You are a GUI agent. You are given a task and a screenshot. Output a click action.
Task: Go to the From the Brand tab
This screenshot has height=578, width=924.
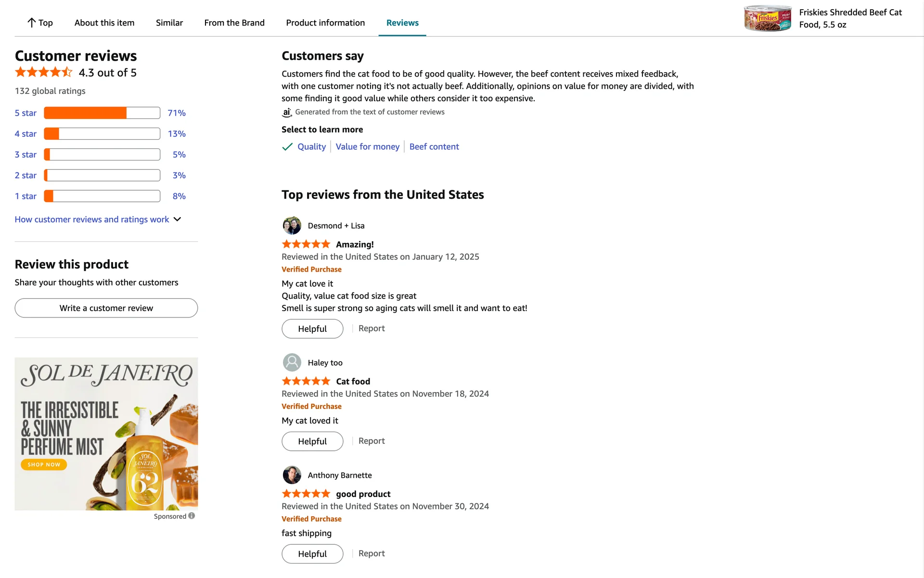(234, 23)
